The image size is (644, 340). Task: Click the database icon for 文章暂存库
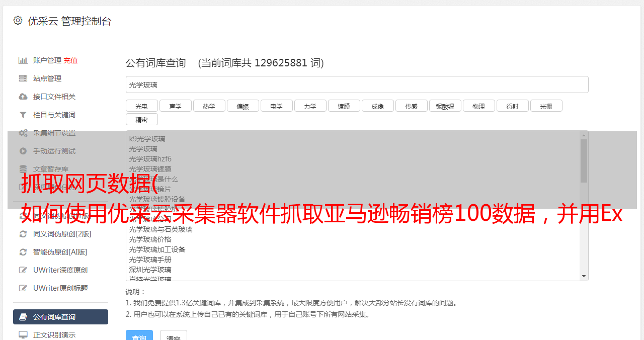click(x=23, y=169)
